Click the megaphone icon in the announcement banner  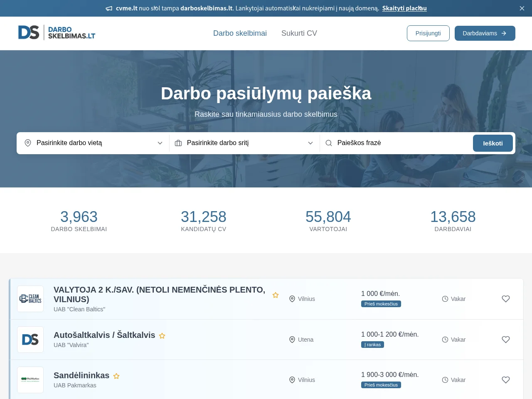pyautogui.click(x=109, y=8)
